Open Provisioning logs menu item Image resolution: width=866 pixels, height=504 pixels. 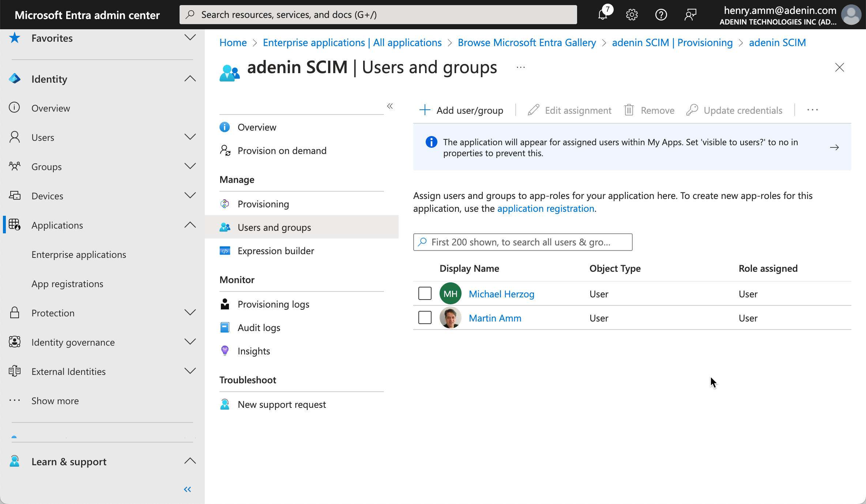point(273,304)
